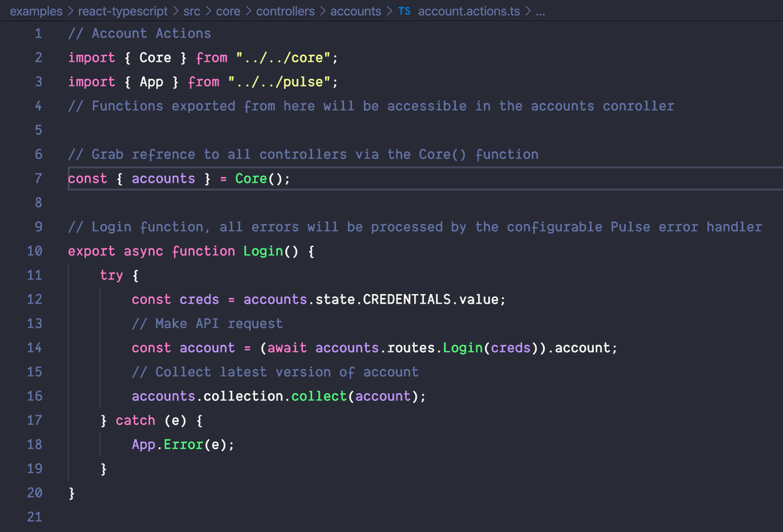This screenshot has height=532, width=783.
Task: Click the 'try' keyword
Action: click(x=112, y=275)
